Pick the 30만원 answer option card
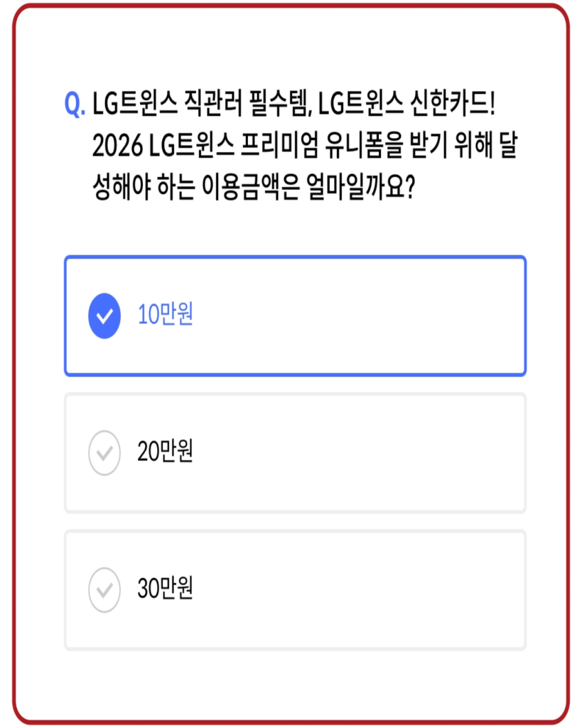This screenshot has height=728, width=582. (x=295, y=589)
